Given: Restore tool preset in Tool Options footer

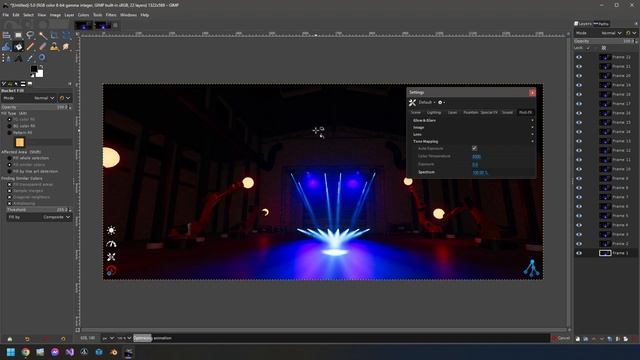Looking at the screenshot, I should [27, 339].
